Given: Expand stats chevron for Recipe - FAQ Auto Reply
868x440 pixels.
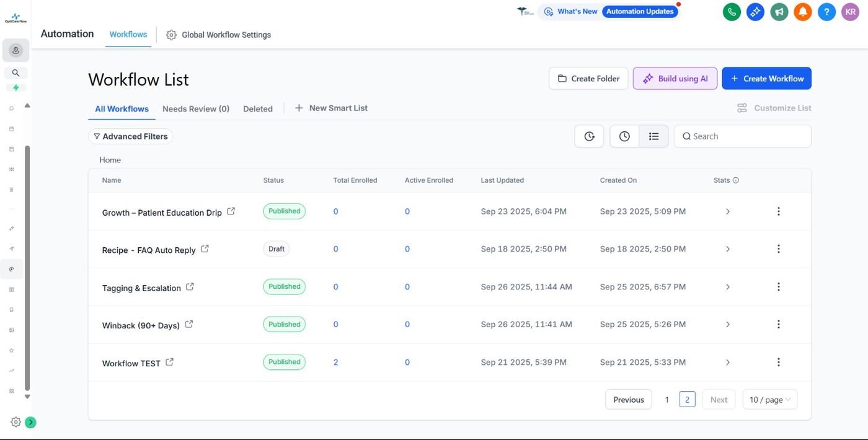Looking at the screenshot, I should tap(728, 249).
